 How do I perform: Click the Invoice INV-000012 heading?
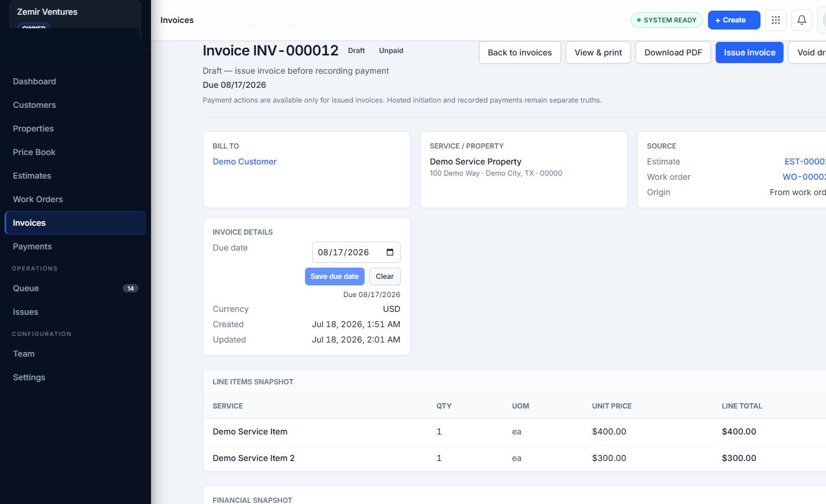[270, 51]
